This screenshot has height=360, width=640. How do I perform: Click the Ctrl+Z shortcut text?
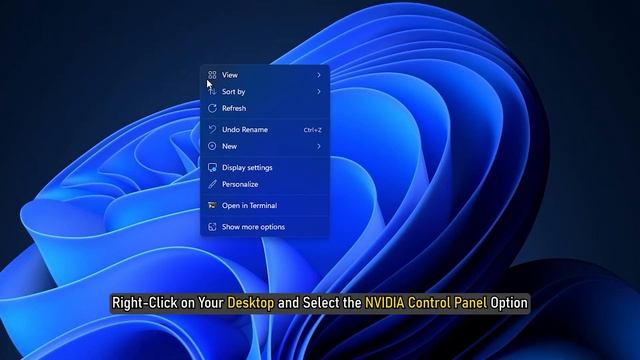313,130
